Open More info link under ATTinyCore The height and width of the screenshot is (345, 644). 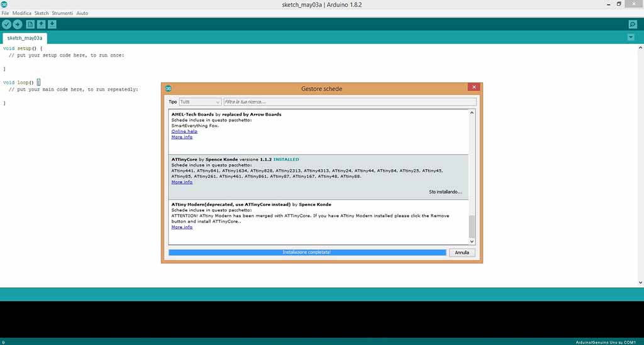coord(182,182)
